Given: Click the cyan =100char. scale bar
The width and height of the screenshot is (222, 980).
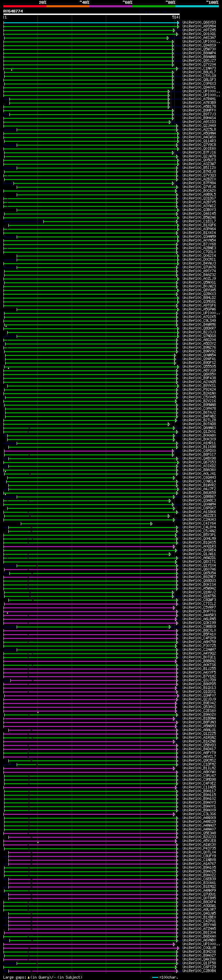Looking at the screenshot, I should 155,977.
